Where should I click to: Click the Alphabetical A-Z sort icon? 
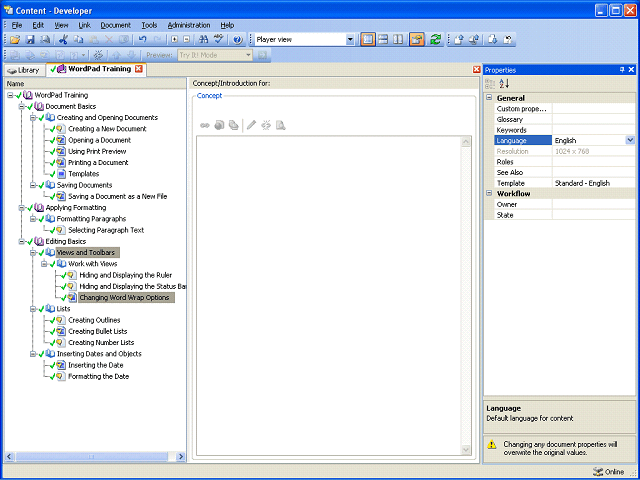point(504,84)
